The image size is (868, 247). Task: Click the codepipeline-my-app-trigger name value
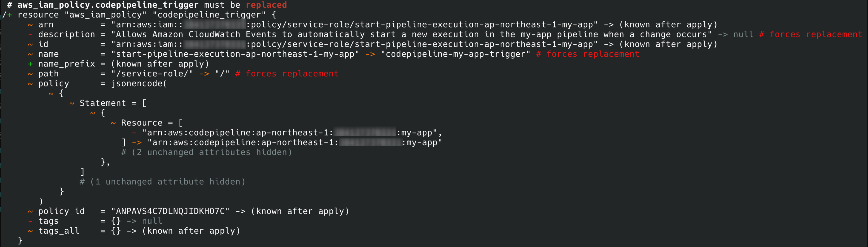[x=456, y=54]
